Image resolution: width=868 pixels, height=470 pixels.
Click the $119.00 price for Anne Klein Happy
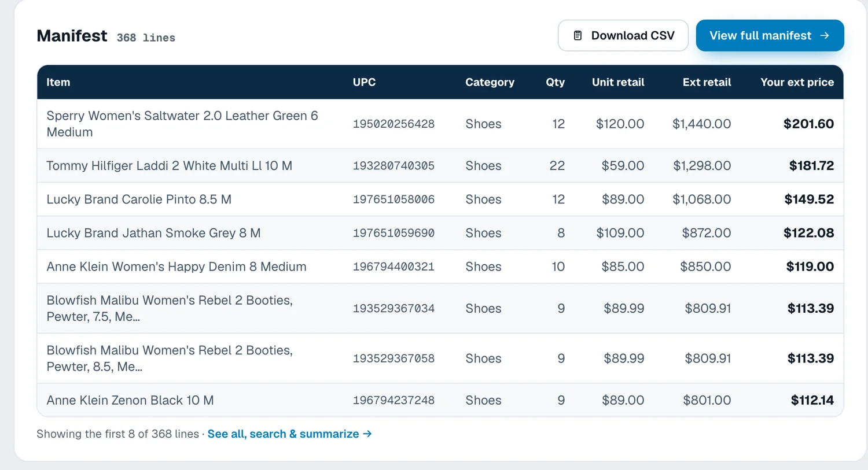tap(810, 267)
